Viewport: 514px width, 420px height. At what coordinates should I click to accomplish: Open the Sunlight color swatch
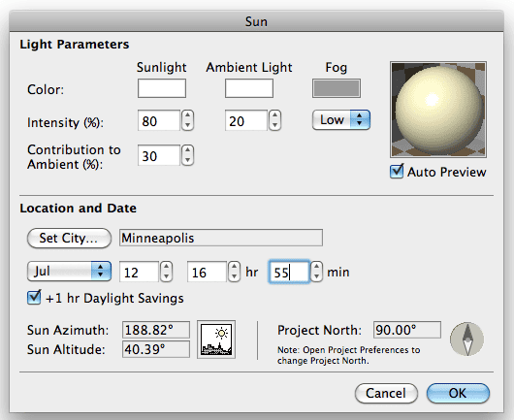162,88
